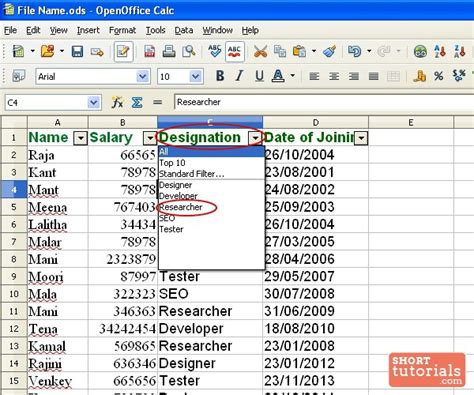Open the Data menu
The width and height of the screenshot is (474, 395).
tap(184, 30)
